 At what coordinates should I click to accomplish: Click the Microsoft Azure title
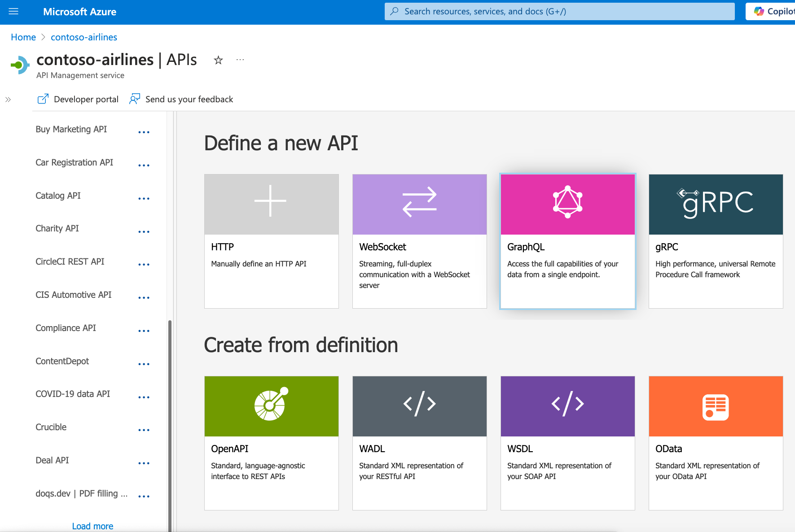point(79,12)
